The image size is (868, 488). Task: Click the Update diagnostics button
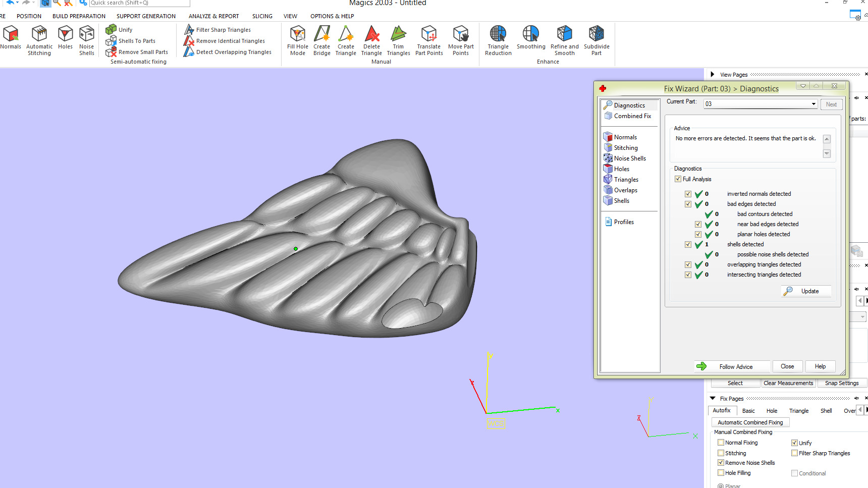coord(806,291)
